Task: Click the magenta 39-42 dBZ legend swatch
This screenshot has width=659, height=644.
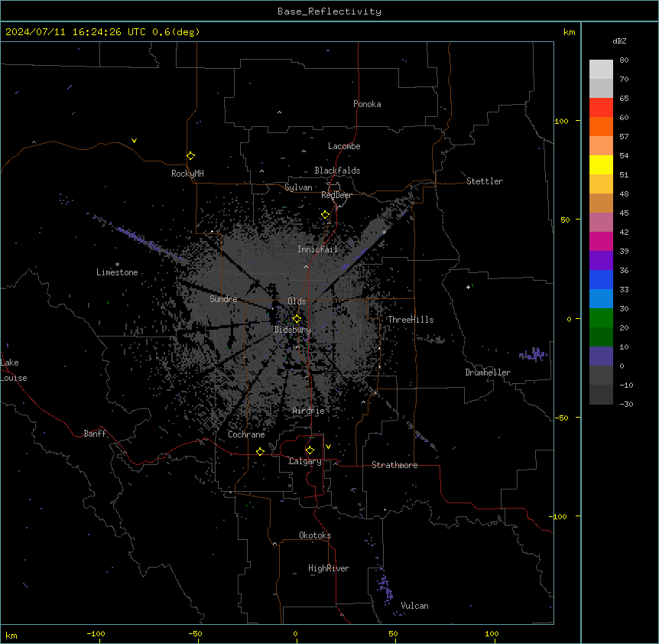Action: pyautogui.click(x=601, y=241)
